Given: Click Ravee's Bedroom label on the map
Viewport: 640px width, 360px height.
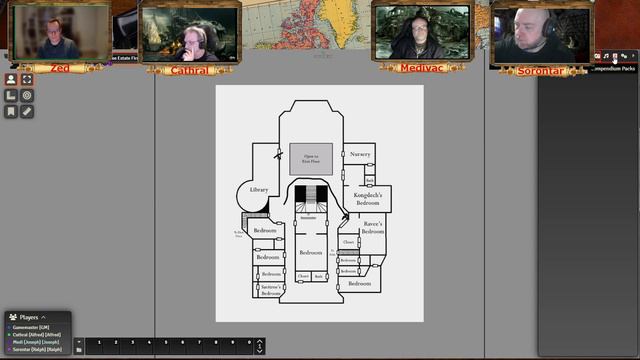Looking at the screenshot, I should pos(373,228).
